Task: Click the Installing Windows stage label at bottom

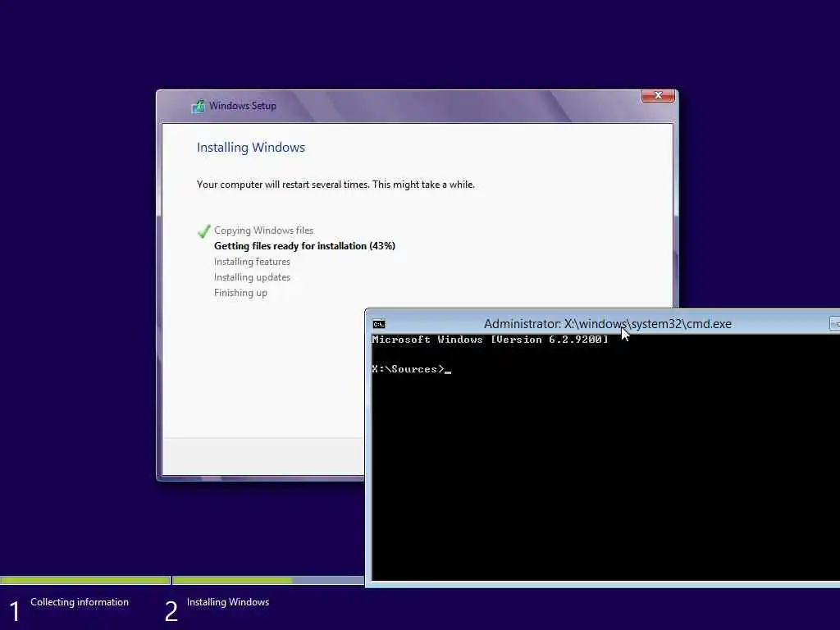Action: tap(228, 602)
